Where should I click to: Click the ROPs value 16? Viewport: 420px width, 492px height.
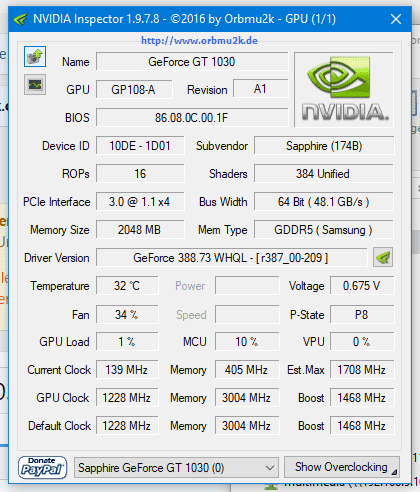coord(140,173)
